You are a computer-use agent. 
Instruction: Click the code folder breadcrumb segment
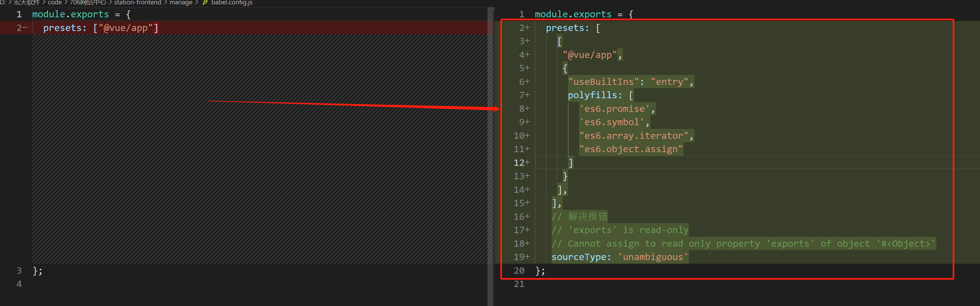(x=55, y=3)
